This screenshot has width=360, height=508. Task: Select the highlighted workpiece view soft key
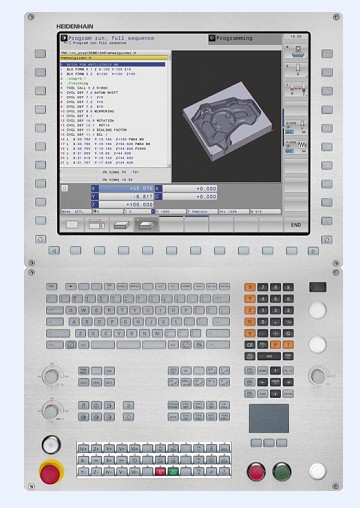(x=147, y=225)
